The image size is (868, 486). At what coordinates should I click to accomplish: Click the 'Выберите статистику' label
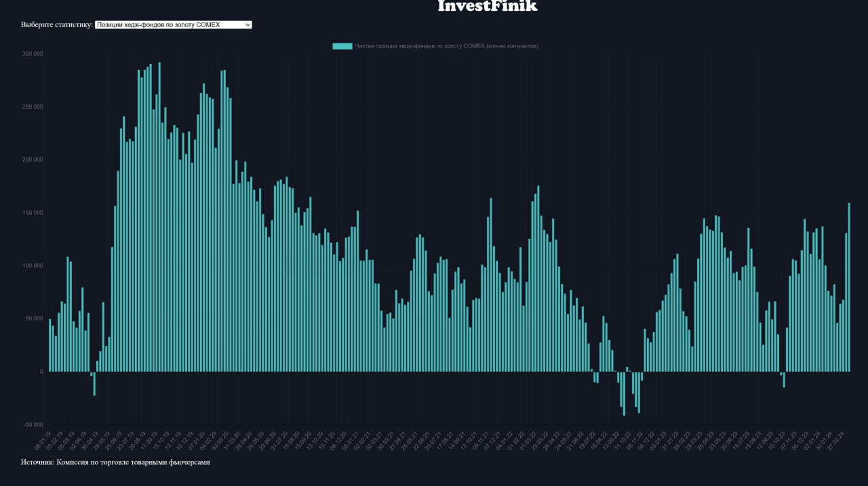(56, 24)
